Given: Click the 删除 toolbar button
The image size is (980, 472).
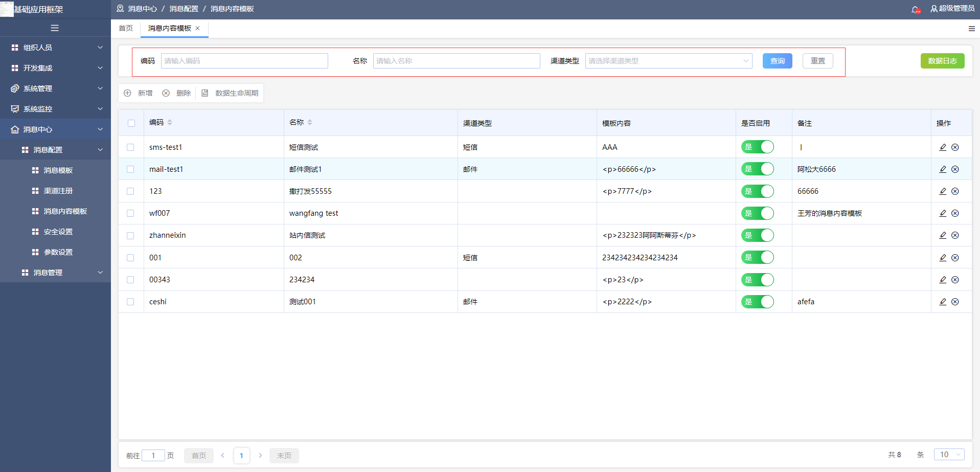Looking at the screenshot, I should click(176, 93).
